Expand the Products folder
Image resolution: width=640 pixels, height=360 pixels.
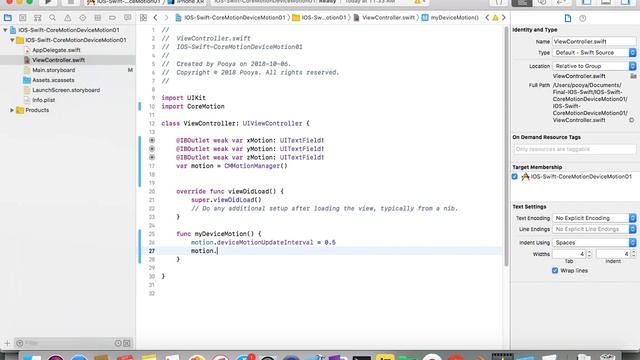12,110
